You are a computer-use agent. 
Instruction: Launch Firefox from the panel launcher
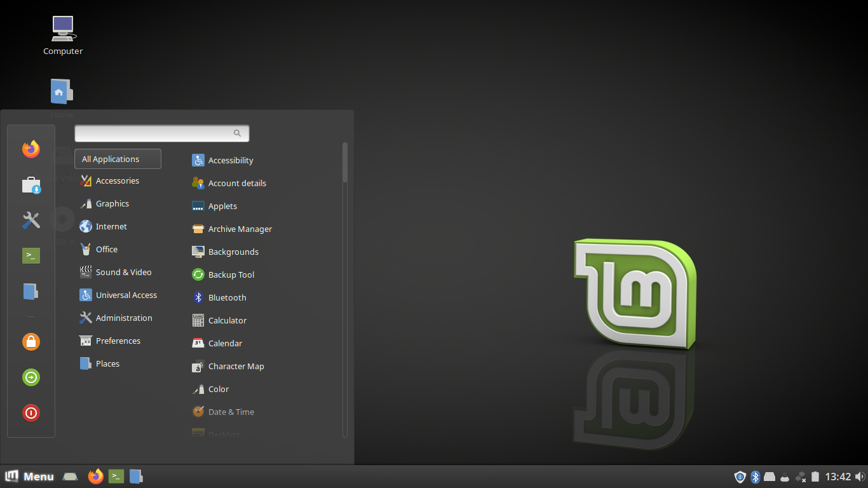click(x=96, y=477)
